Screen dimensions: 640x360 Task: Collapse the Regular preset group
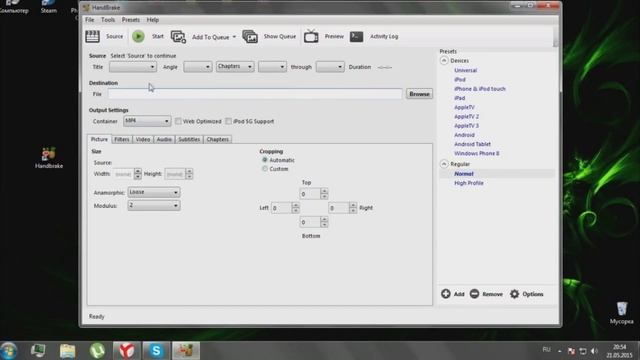coord(444,164)
